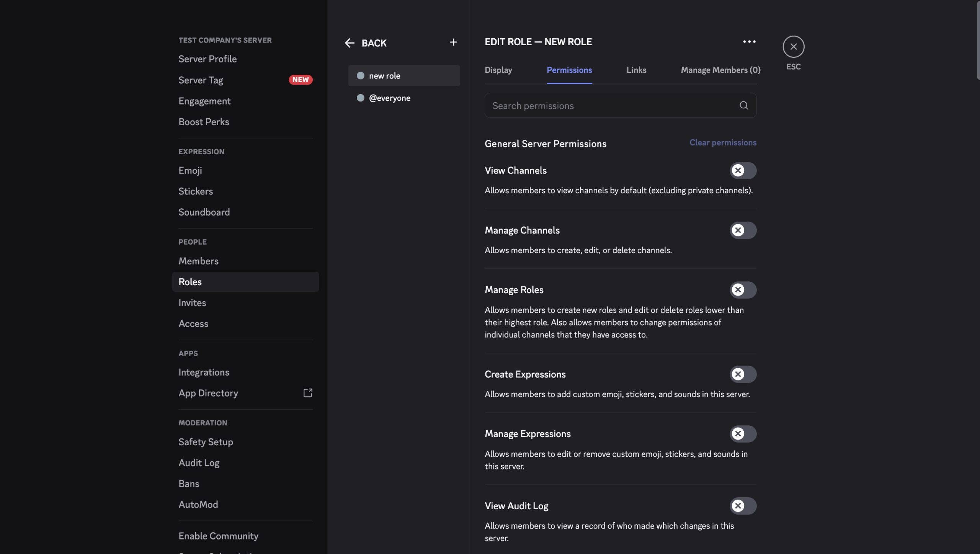Add a new role with plus icon

453,42
